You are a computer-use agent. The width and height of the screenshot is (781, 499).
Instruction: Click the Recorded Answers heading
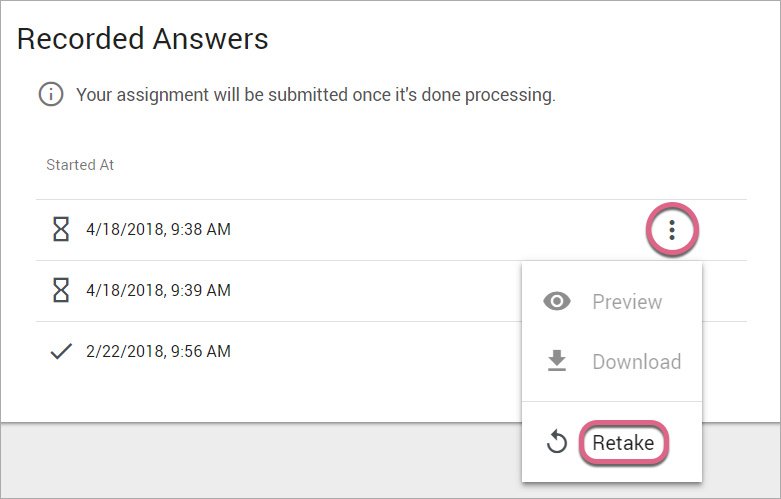[143, 39]
